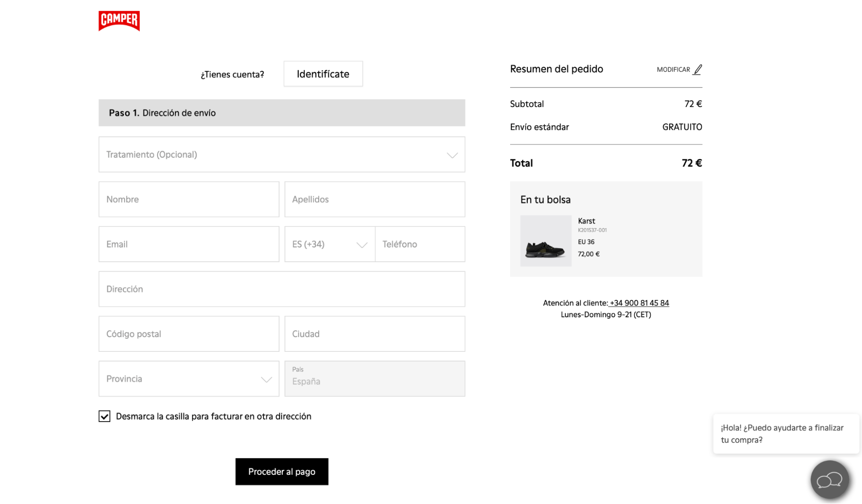Click the chat help message popup

pos(786,434)
